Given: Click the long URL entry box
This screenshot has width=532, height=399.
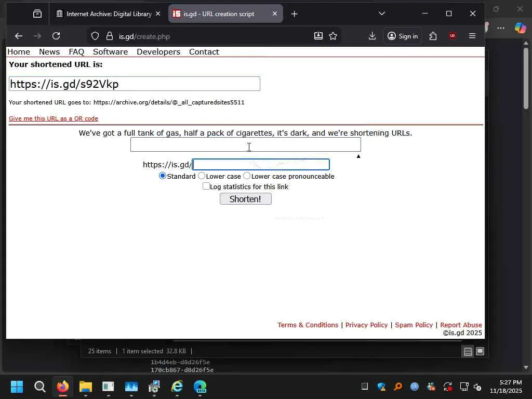Looking at the screenshot, I should pyautogui.click(x=246, y=145).
